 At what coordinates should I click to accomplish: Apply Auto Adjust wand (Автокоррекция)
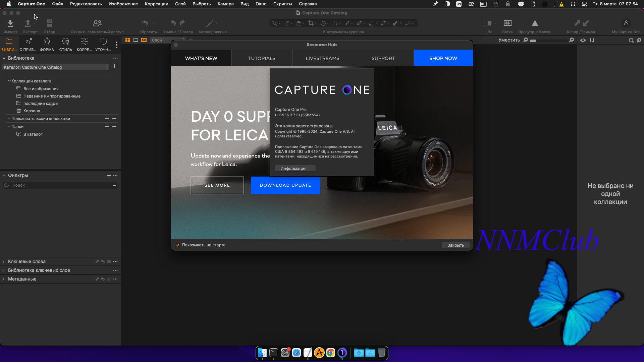click(210, 23)
